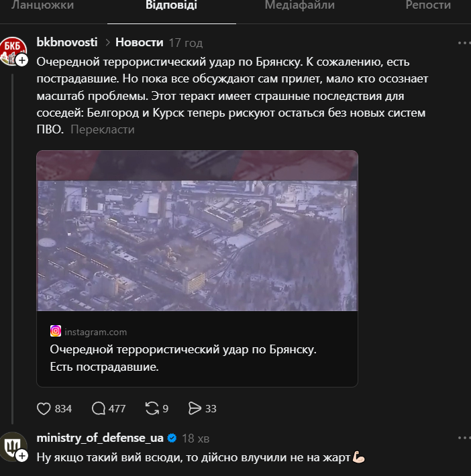
Task: Repost using the circular arrows icon
Action: [x=152, y=408]
